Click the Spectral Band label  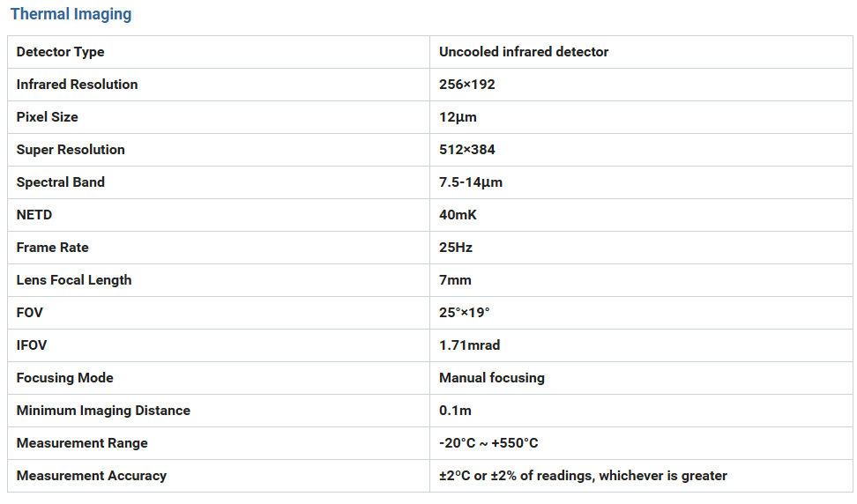coord(60,182)
